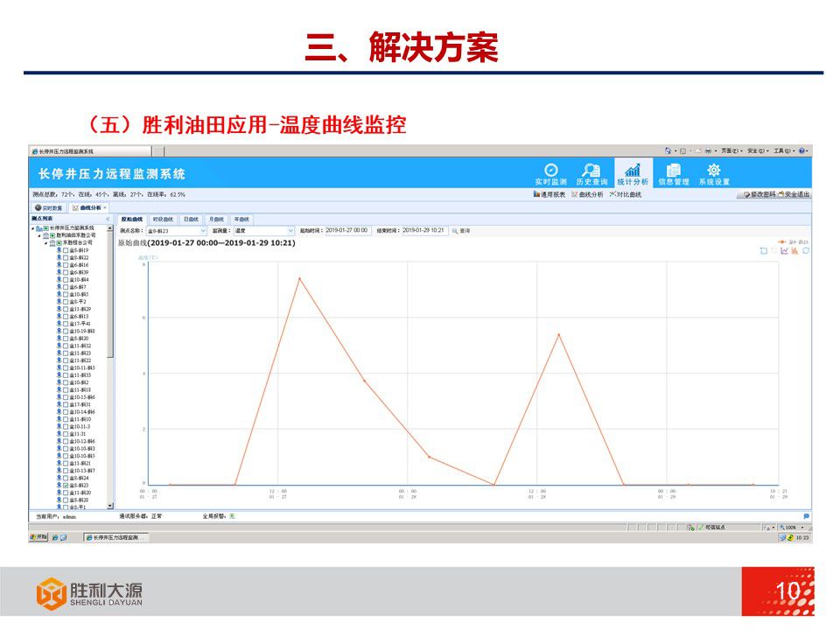Open the 实时监测 module
840x630 pixels.
pos(550,175)
